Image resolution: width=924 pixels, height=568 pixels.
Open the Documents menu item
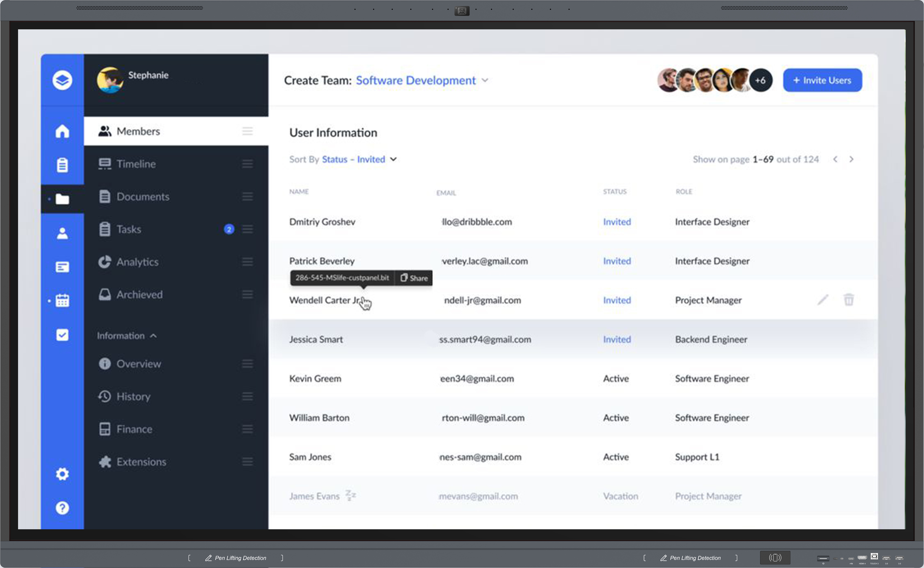pos(176,196)
